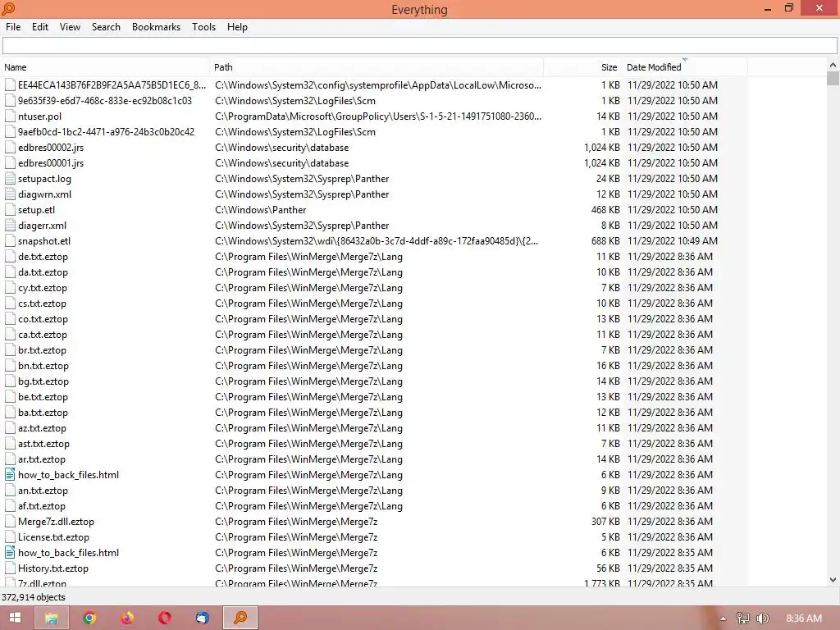The height and width of the screenshot is (630, 840).
Task: Open Windows Start button
Action: click(15, 619)
